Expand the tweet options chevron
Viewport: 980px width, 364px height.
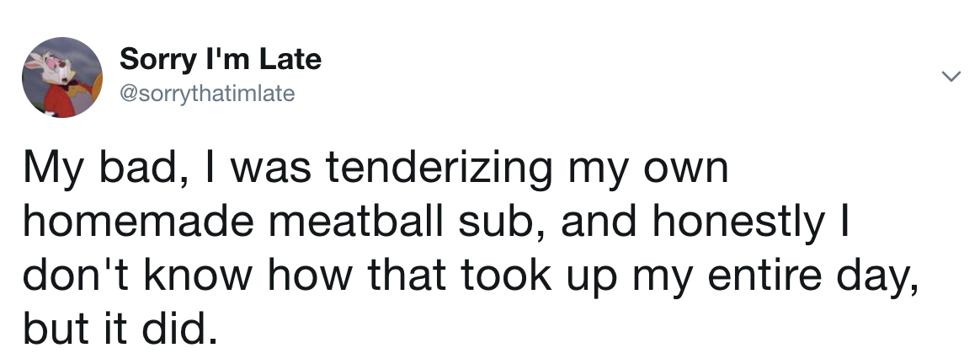pyautogui.click(x=951, y=77)
